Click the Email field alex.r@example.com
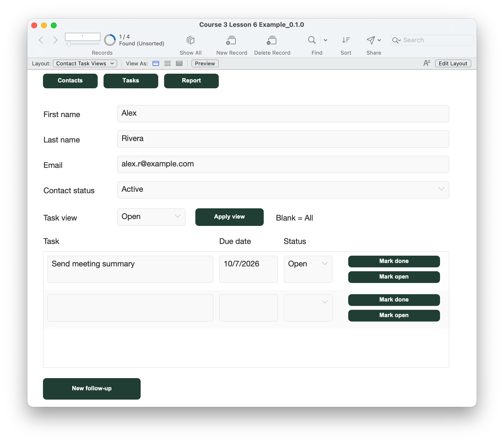The image size is (504, 443). point(283,164)
